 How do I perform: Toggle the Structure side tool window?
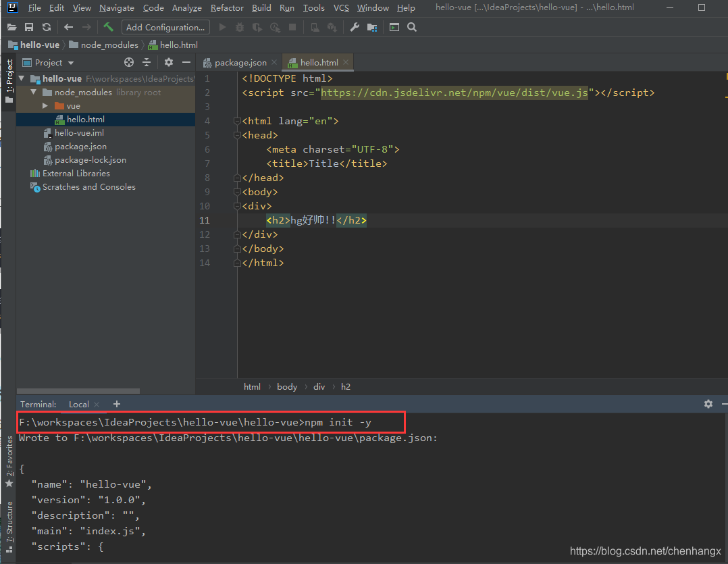pos(9,527)
